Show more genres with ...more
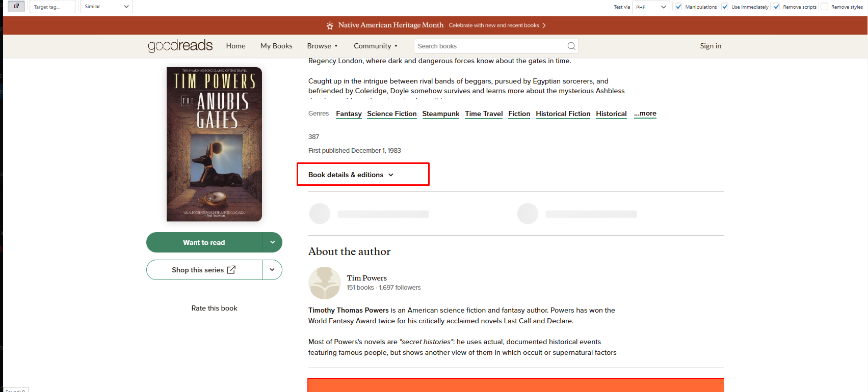 (645, 114)
